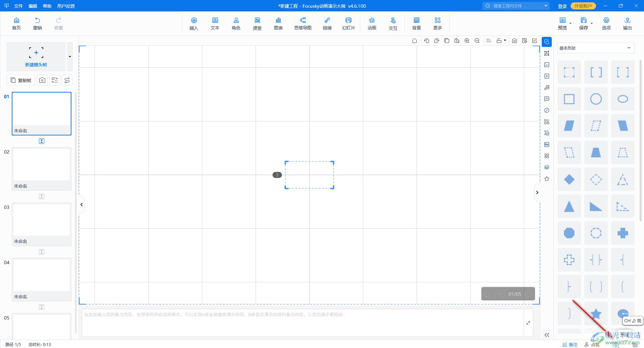Rotate canvas counterclockwise
The image size is (644, 348).
click(x=427, y=41)
